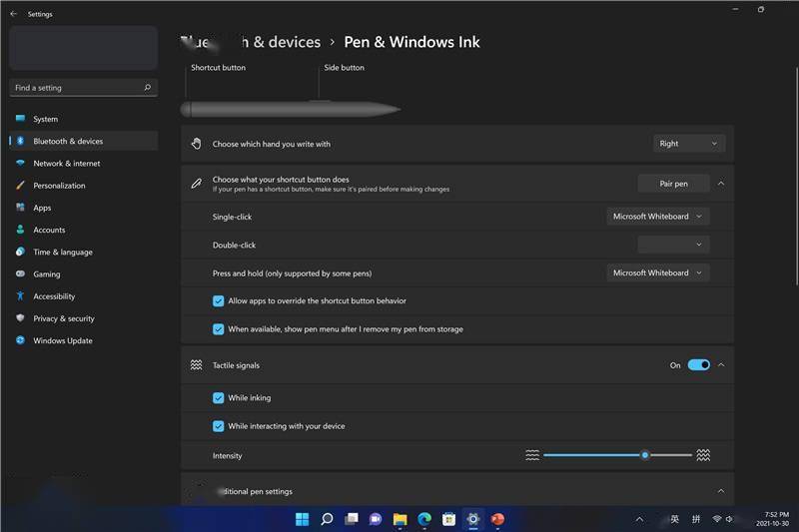799x532 pixels.
Task: Uncheck Allow apps to override shortcut button behavior
Action: tap(218, 300)
